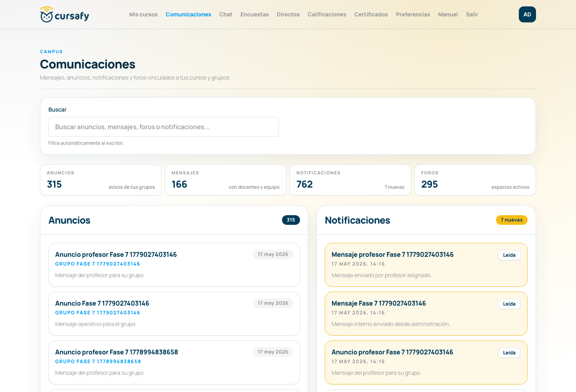Open Preferencias settings
This screenshot has height=392, width=576.
413,14
